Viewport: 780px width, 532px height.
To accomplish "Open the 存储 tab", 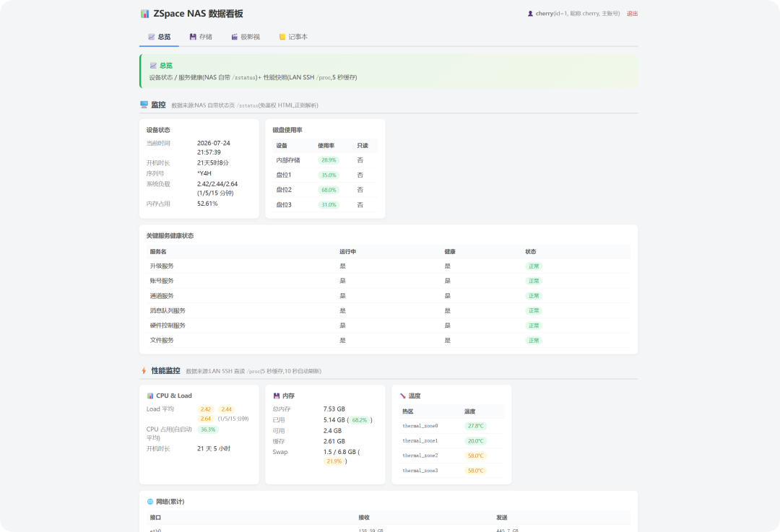I will 201,37.
